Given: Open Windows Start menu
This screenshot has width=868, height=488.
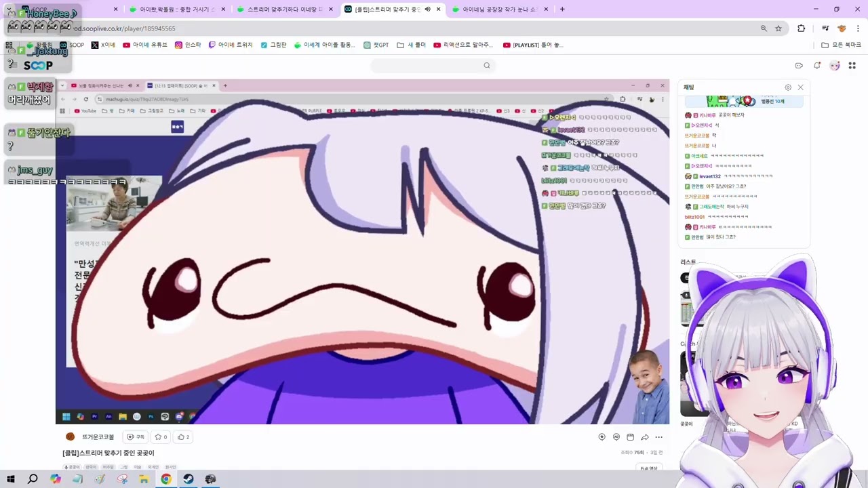Looking at the screenshot, I should click(x=10, y=479).
